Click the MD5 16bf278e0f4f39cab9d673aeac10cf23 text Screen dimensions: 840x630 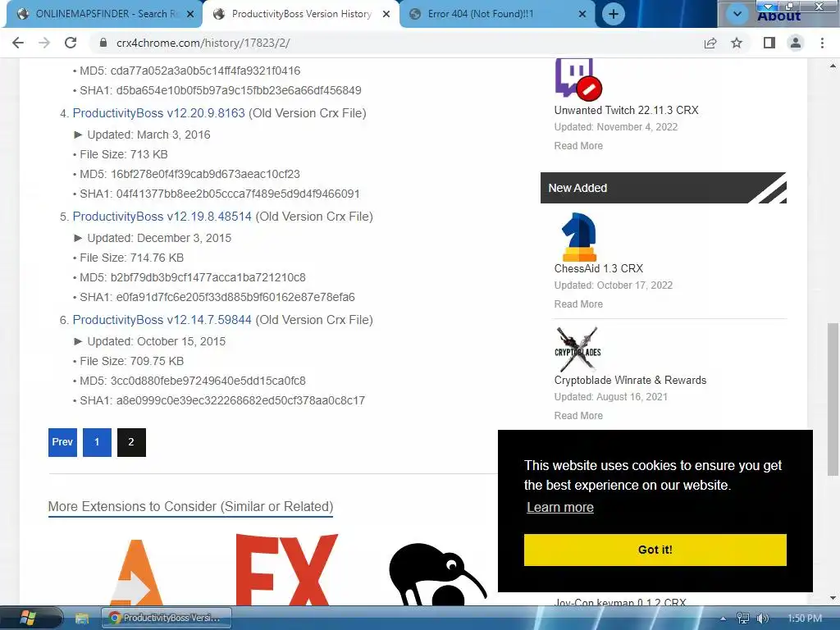coord(190,174)
